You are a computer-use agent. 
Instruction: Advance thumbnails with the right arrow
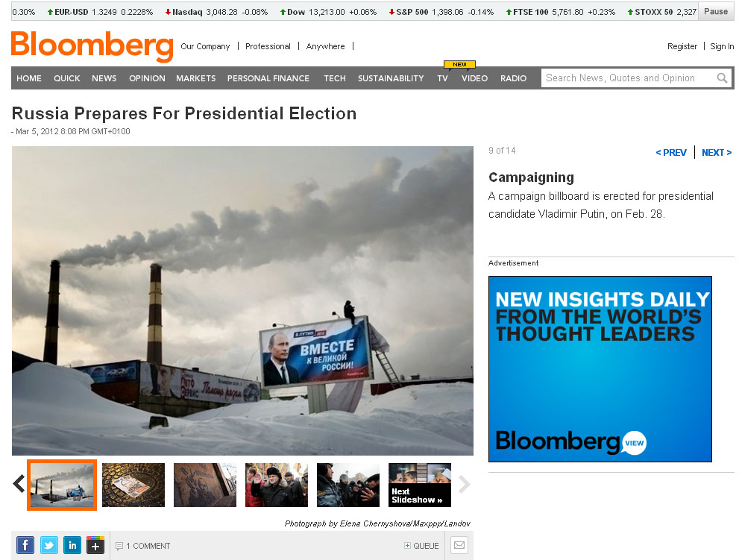465,484
